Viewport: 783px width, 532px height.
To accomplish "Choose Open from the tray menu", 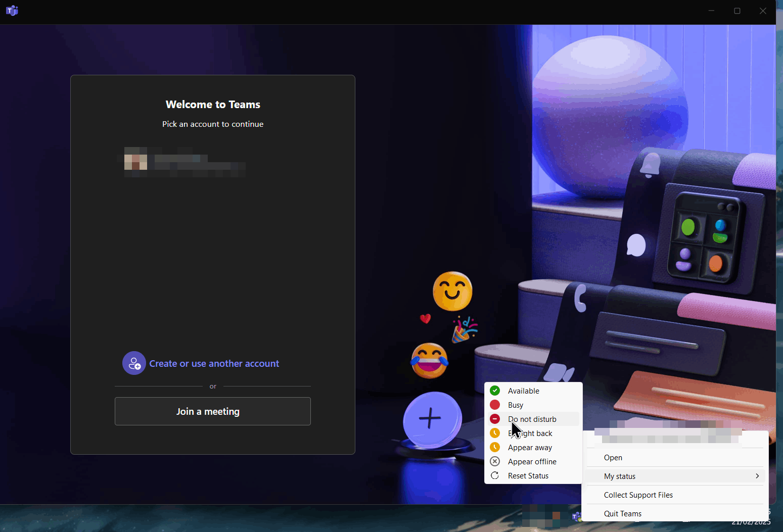I will [x=613, y=457].
